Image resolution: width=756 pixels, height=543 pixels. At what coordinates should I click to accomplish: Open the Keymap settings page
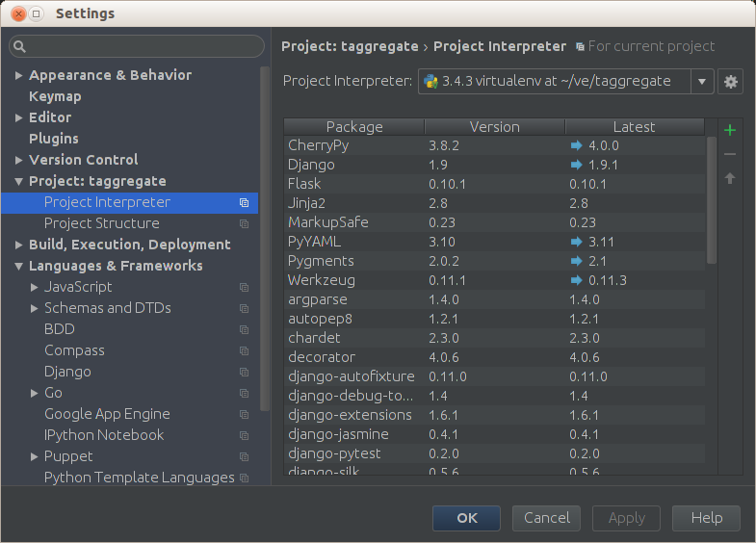55,96
